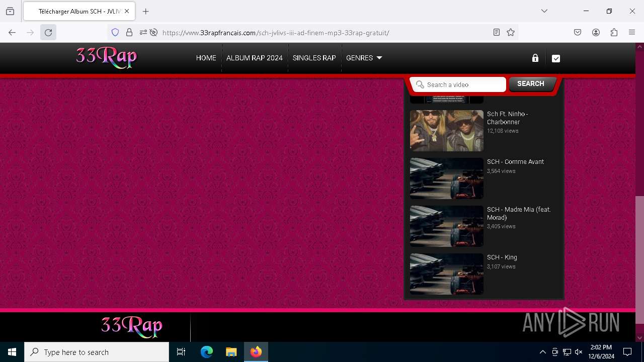The height and width of the screenshot is (362, 644).
Task: Open the notification center
Action: click(627, 352)
